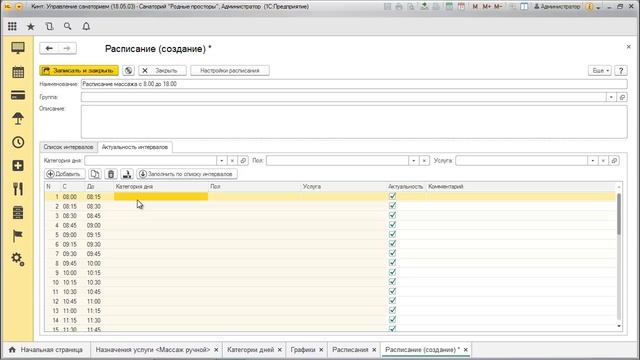Open Начальная страница tab

click(x=46, y=350)
